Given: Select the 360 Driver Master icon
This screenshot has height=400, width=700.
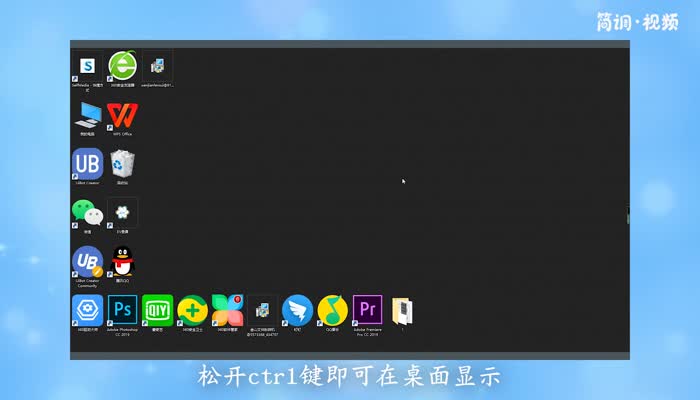Looking at the screenshot, I should 87,309.
